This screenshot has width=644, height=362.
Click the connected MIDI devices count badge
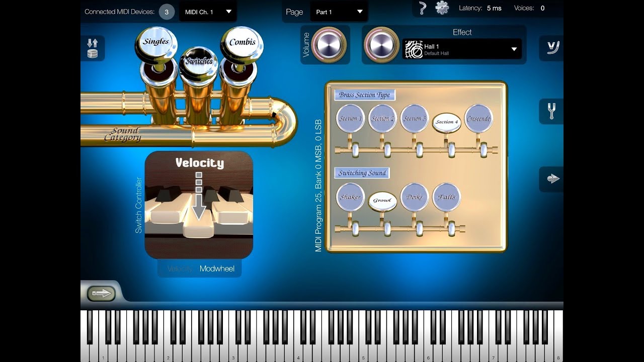[167, 12]
